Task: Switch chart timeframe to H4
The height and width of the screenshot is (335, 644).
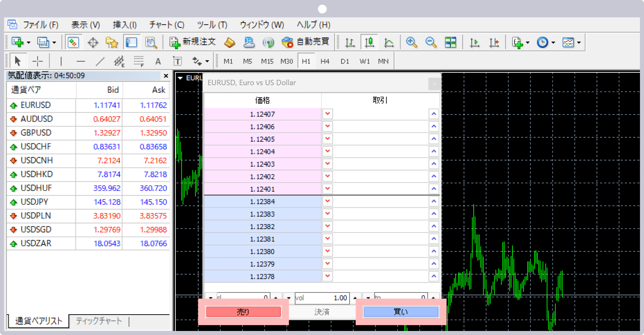Action: [325, 61]
